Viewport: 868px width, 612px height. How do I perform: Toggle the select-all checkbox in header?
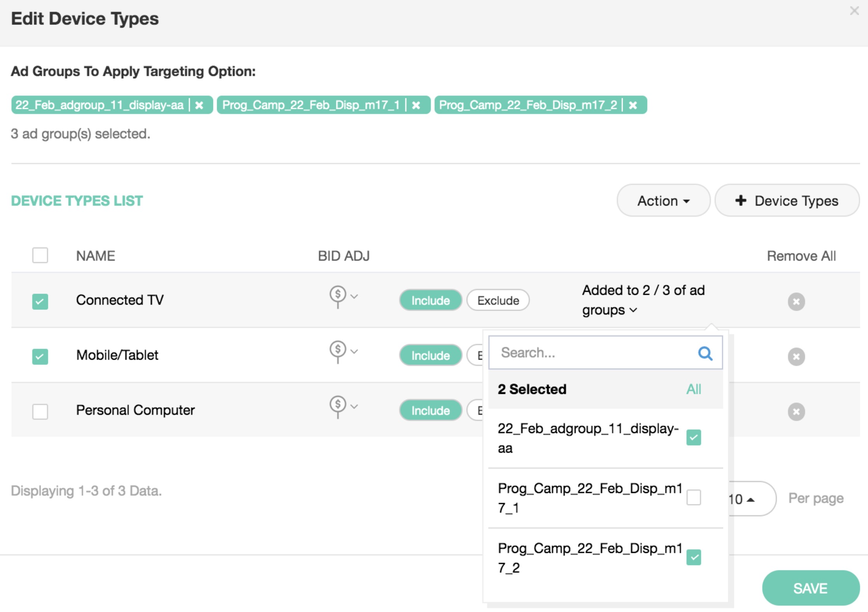40,255
